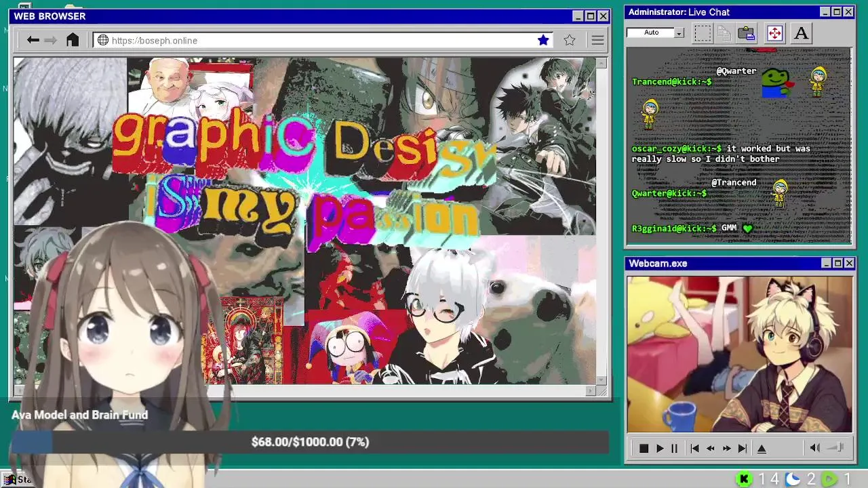868x488 pixels.
Task: Click the Ava Model and Brain Fund label
Action: pyautogui.click(x=79, y=415)
